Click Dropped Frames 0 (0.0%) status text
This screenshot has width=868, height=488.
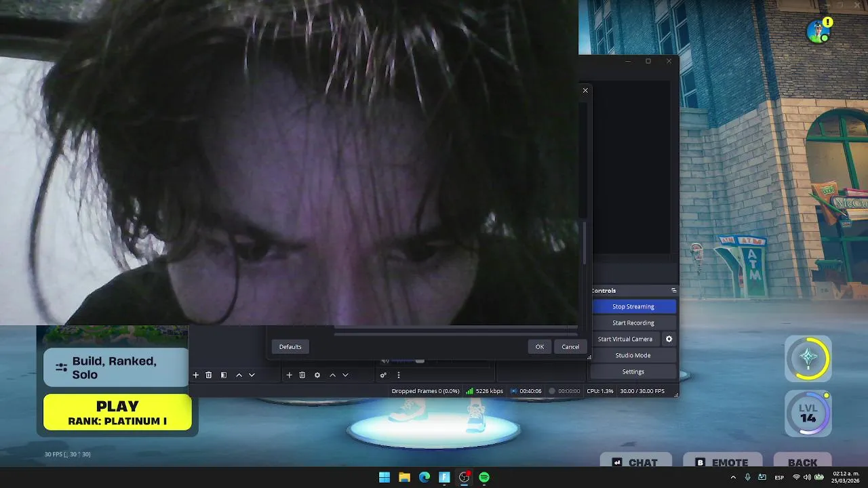[425, 391]
